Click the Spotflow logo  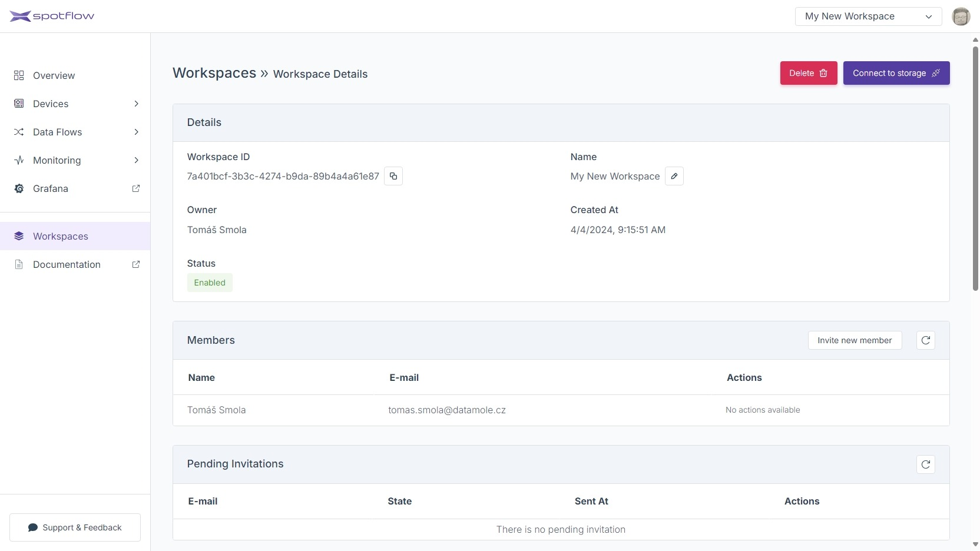[52, 16]
